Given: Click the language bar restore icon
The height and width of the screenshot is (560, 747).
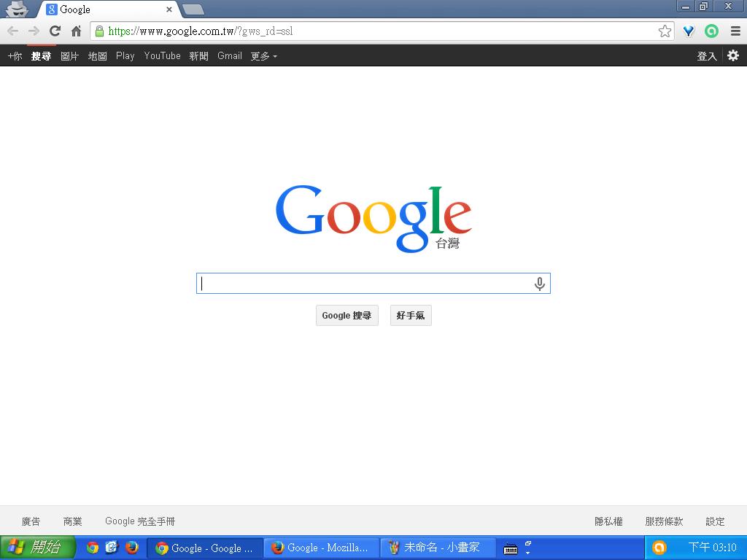Looking at the screenshot, I should pyautogui.click(x=528, y=543).
